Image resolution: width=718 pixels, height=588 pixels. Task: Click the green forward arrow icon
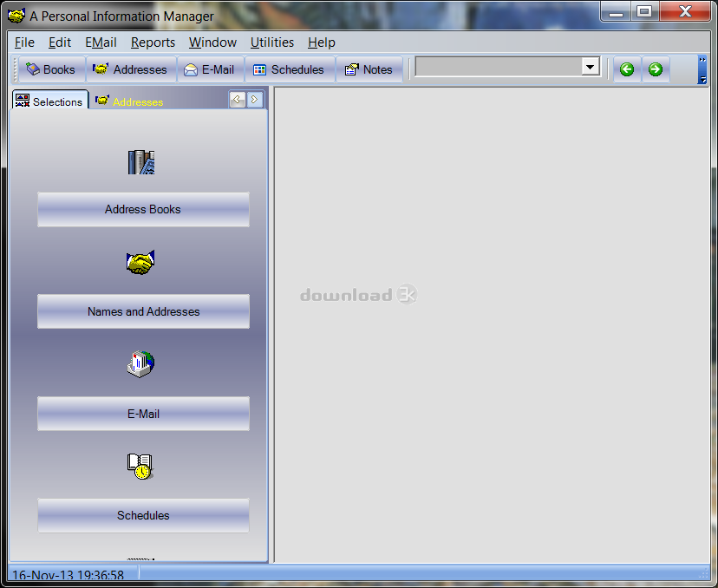pyautogui.click(x=656, y=69)
